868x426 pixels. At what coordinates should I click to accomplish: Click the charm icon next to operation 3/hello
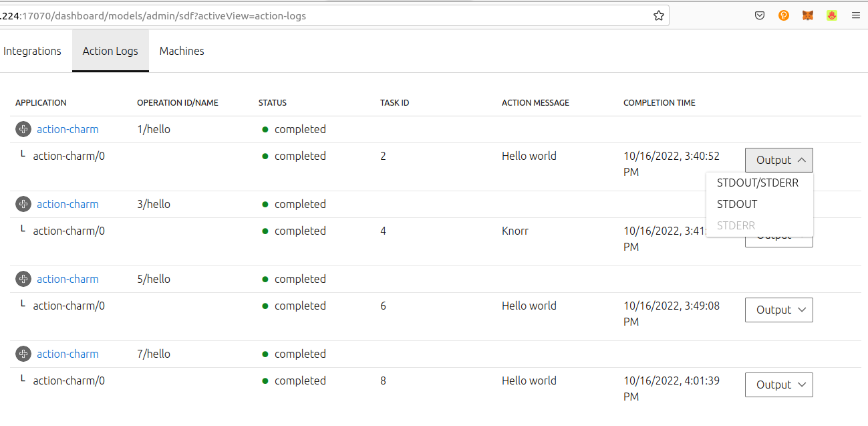point(23,204)
